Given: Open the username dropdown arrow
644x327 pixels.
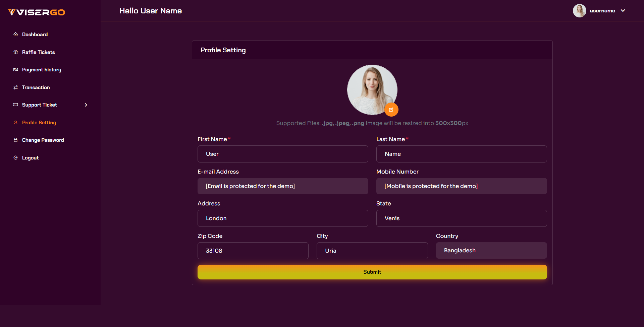Looking at the screenshot, I should pyautogui.click(x=623, y=11).
